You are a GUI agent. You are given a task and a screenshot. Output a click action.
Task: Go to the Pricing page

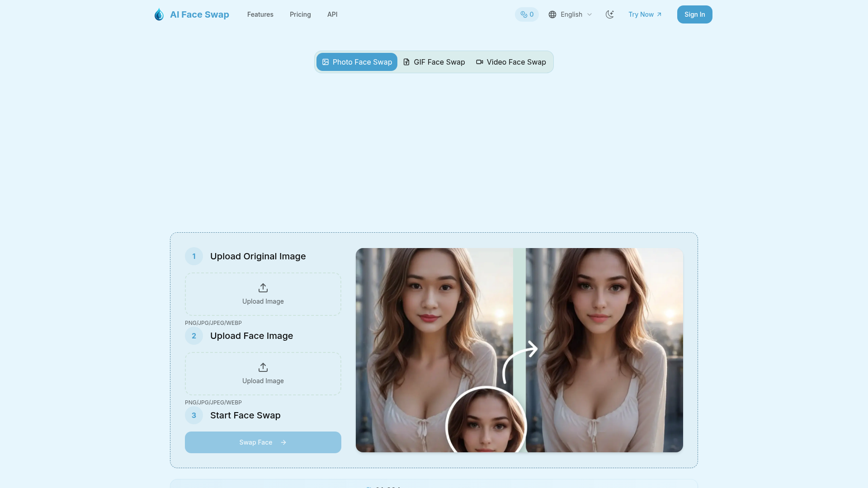(300, 14)
